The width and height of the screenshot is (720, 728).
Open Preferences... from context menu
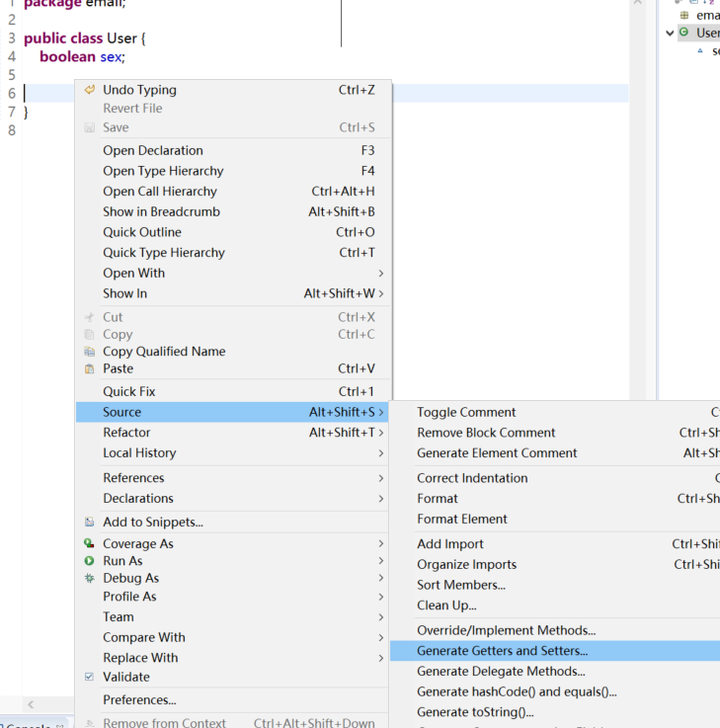pos(232,699)
